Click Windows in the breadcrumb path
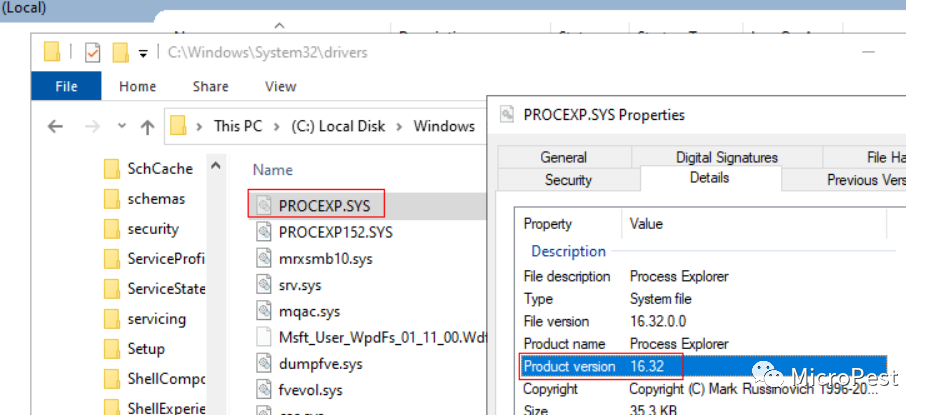This screenshot has width=928, height=415. point(444,126)
